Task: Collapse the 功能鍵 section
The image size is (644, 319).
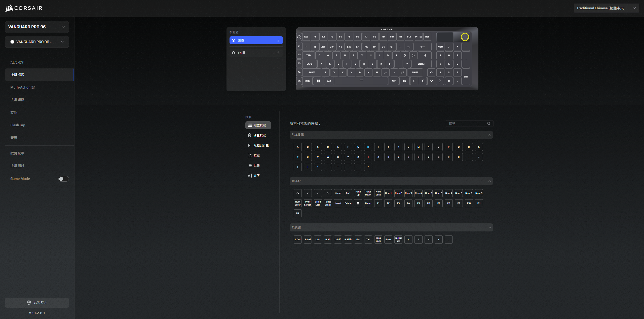Action: pyautogui.click(x=489, y=181)
